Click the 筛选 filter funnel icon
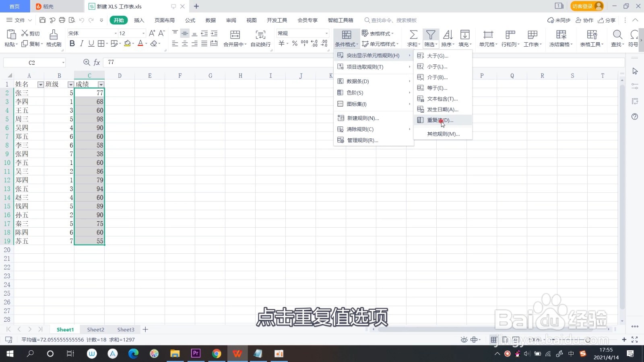This screenshot has height=362, width=644. tap(431, 35)
